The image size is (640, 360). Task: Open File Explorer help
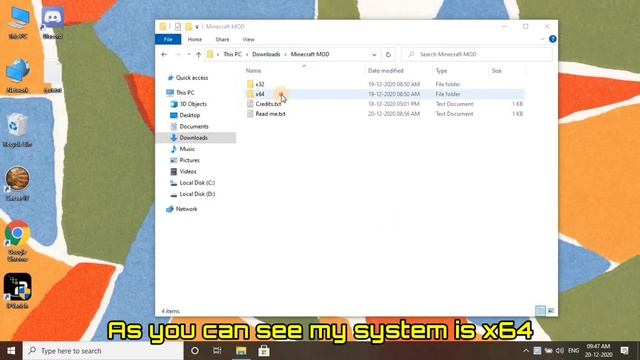tap(553, 39)
